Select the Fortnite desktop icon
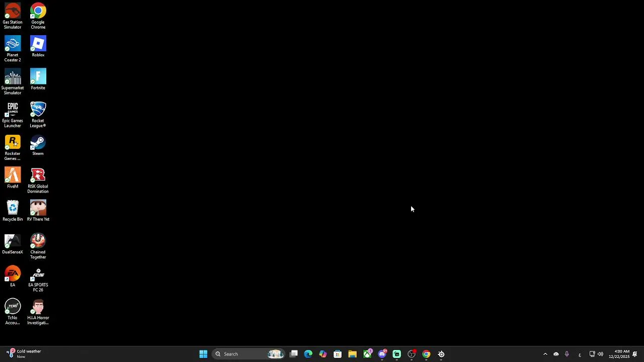Screen dimensions: 644x362 click(38, 79)
